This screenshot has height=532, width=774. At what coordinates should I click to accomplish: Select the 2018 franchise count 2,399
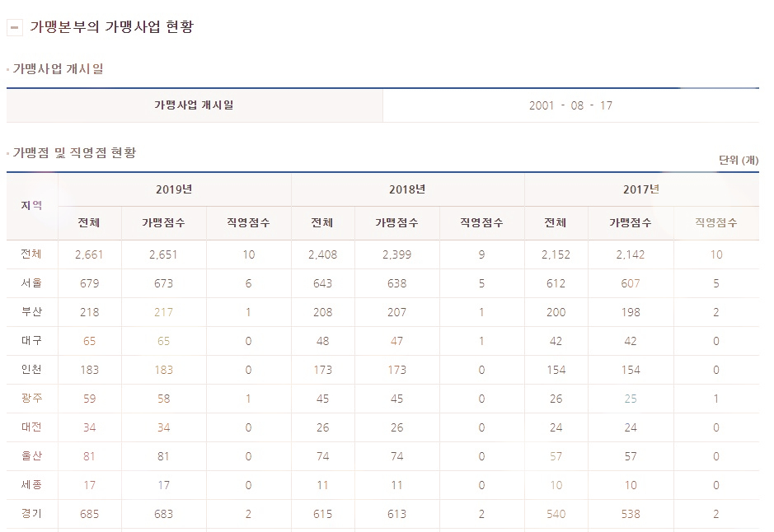[x=396, y=255]
